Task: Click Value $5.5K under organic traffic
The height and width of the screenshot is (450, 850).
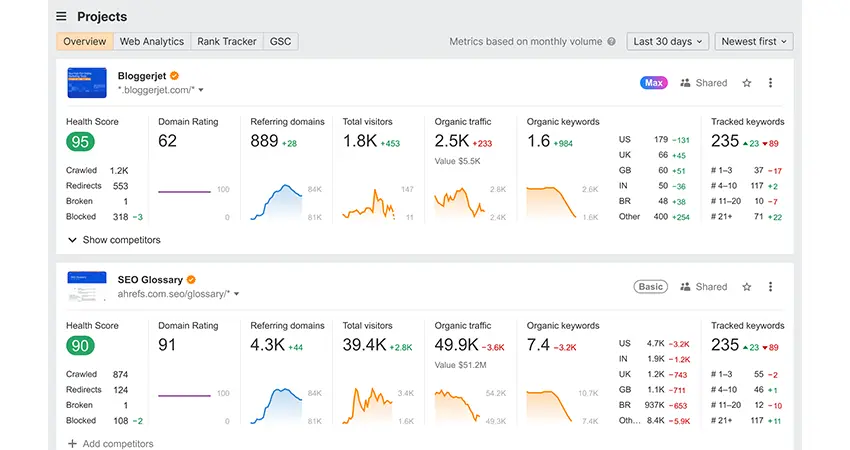Action: 458,161
